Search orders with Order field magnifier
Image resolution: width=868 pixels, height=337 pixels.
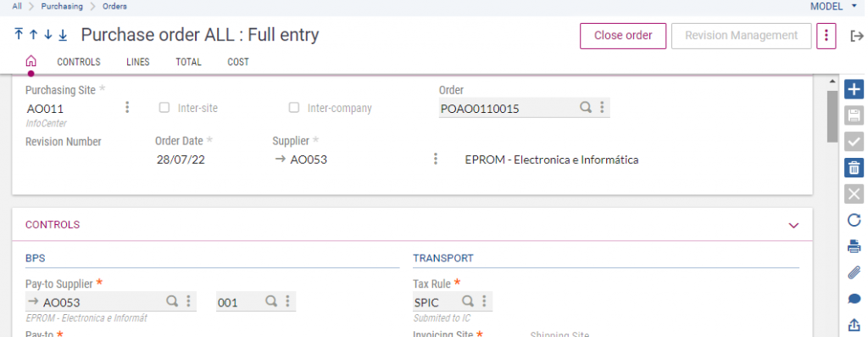pos(585,108)
